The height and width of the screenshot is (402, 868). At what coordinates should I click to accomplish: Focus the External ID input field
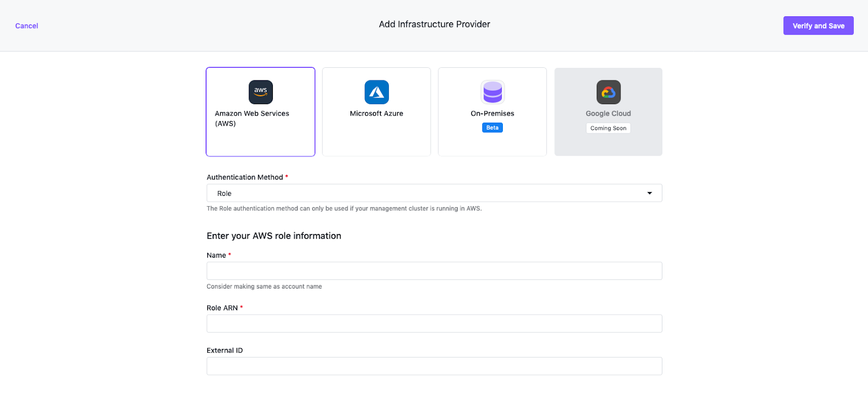click(x=434, y=366)
